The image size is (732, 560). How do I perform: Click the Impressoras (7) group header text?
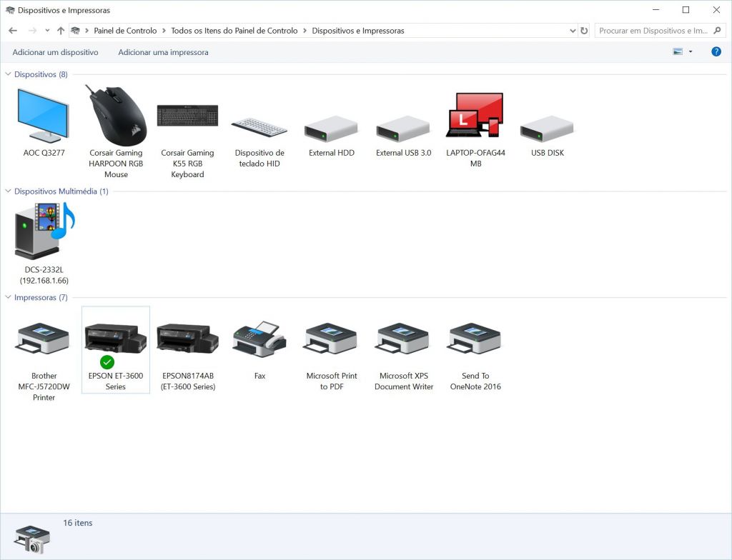coord(41,297)
